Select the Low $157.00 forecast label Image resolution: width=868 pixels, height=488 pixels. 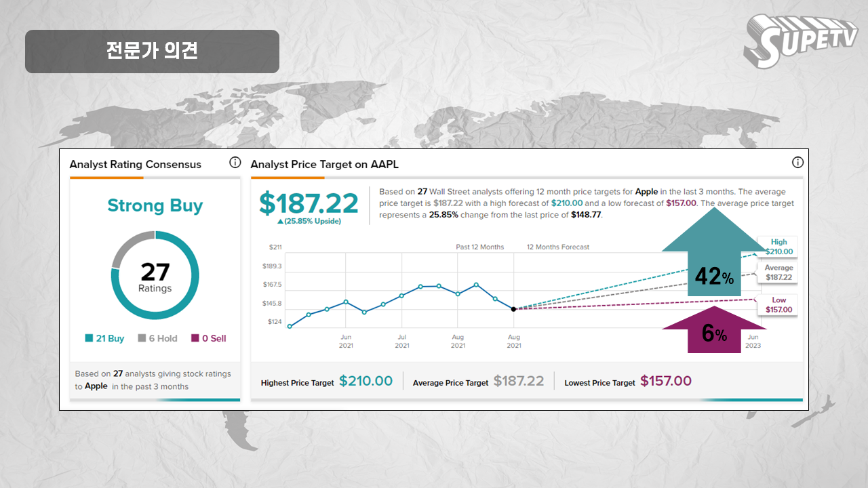(778, 305)
